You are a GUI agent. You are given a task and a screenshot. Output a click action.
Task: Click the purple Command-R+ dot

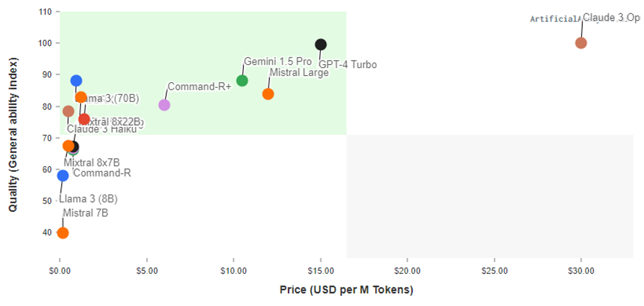tap(164, 105)
